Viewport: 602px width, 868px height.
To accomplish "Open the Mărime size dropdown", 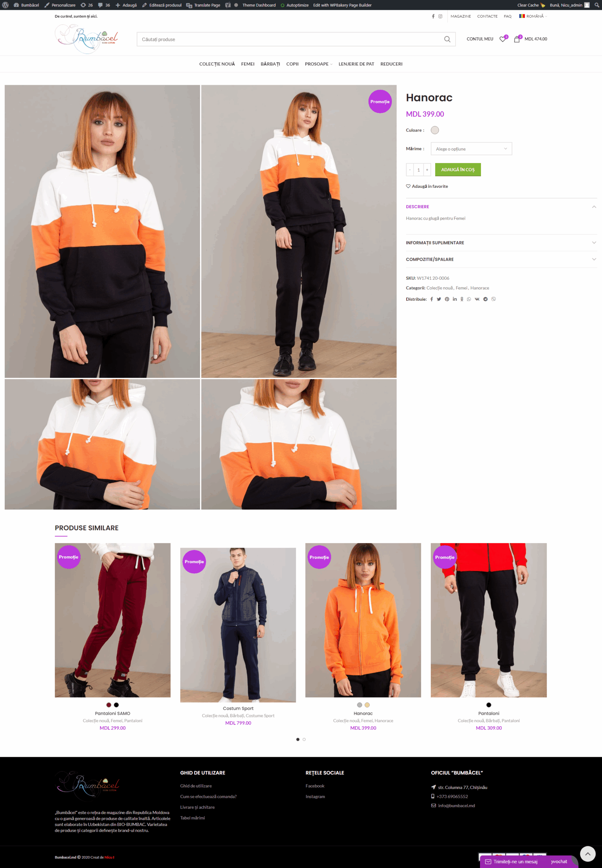I will coord(471,149).
